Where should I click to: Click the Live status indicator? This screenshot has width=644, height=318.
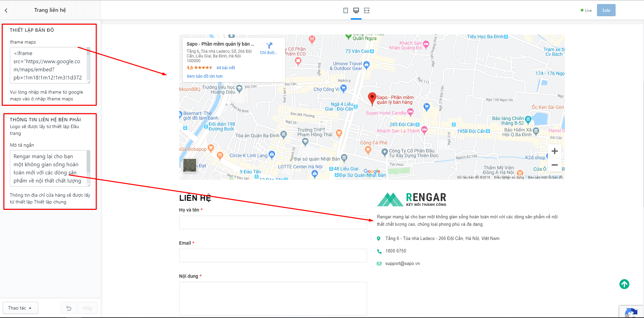click(x=586, y=10)
